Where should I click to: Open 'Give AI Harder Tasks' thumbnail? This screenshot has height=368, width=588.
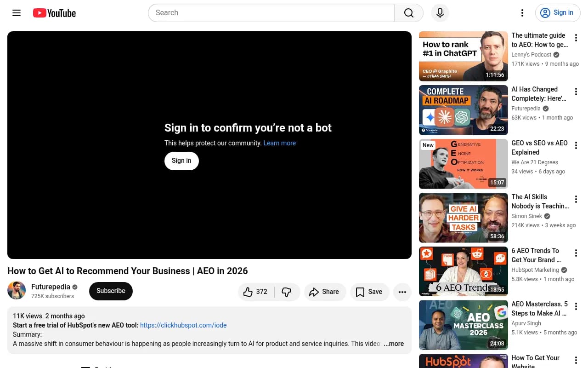click(x=464, y=218)
